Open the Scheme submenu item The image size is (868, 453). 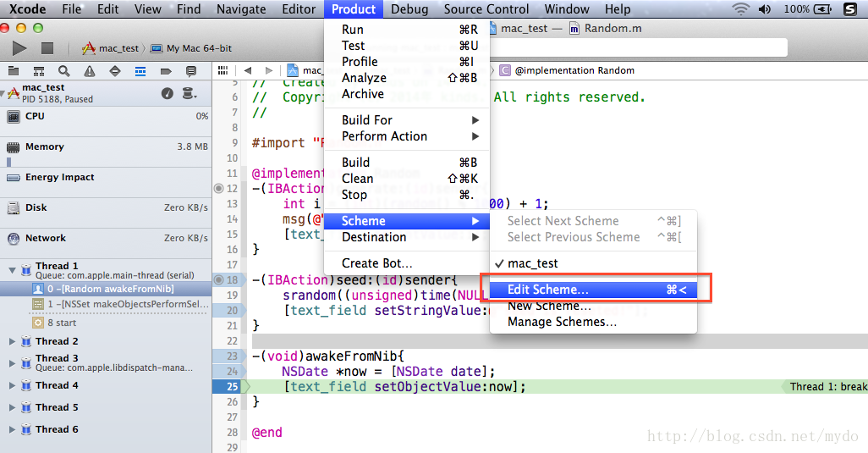point(407,221)
